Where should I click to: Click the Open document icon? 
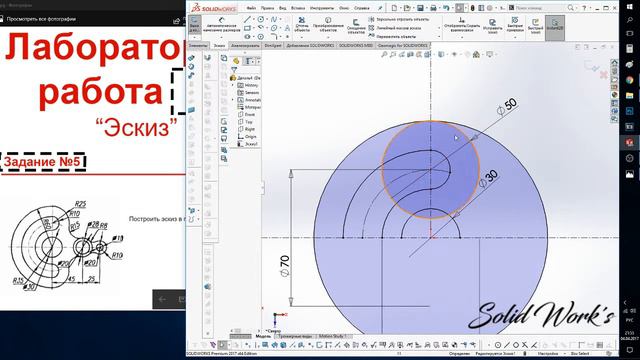(x=407, y=8)
